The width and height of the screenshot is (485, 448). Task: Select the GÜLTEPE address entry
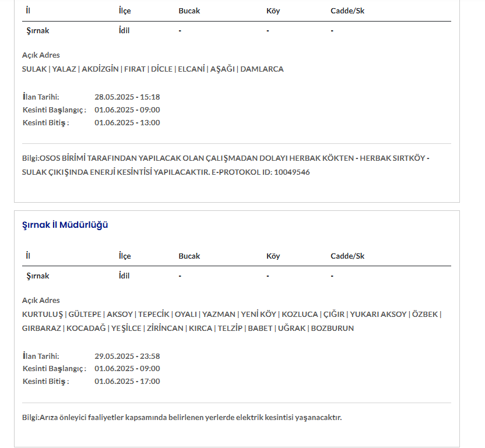coord(86,314)
